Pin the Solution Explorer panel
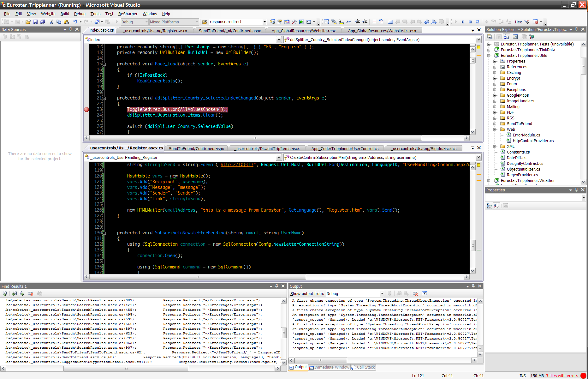The height and width of the screenshot is (379, 588). (576, 29)
